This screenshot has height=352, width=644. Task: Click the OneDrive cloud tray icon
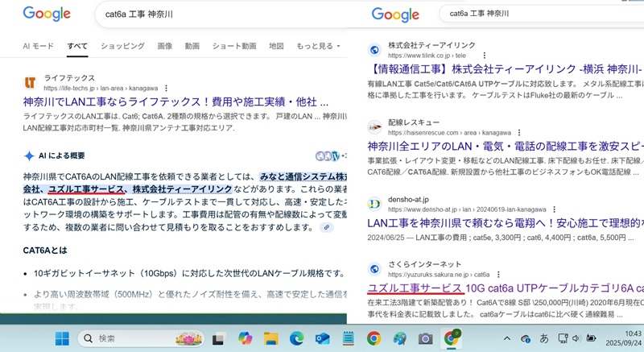point(526,338)
